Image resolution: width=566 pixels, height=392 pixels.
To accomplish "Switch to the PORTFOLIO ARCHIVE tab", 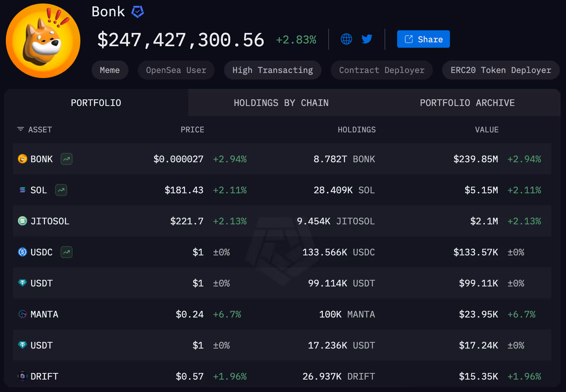I will (x=467, y=103).
